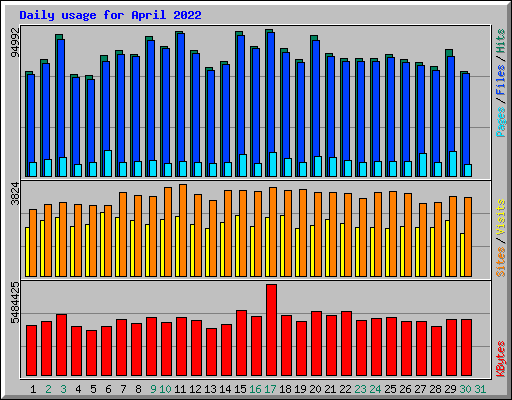This screenshot has width=512, height=400.
Task: Click day 19 on the x-axis
Action: click(300, 389)
